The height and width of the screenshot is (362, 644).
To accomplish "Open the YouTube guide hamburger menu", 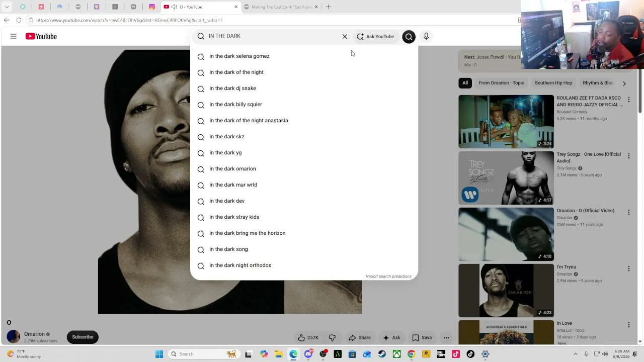I will point(14,36).
